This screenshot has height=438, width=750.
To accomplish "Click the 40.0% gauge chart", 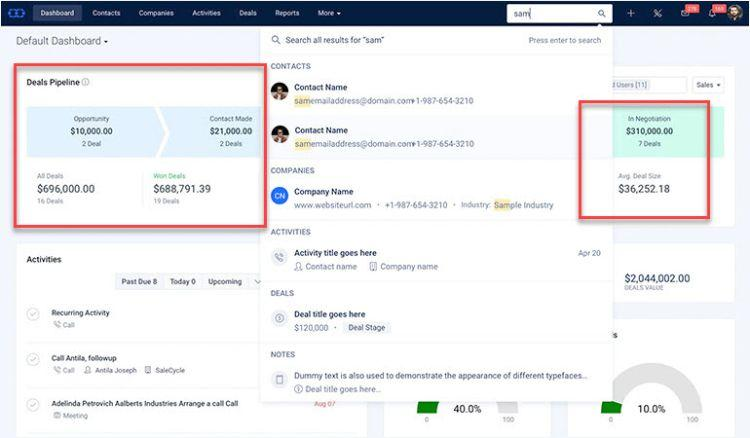I will [x=467, y=408].
